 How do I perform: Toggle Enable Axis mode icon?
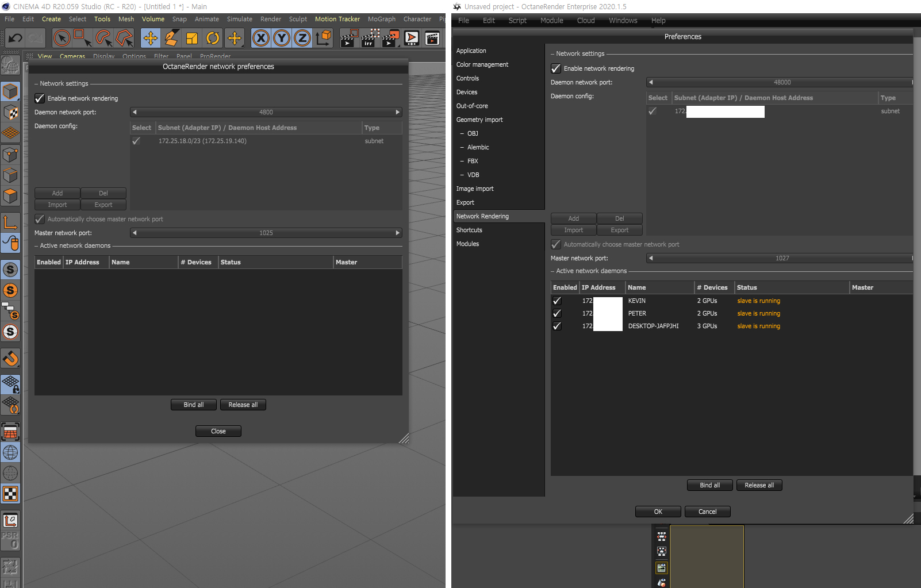click(10, 222)
